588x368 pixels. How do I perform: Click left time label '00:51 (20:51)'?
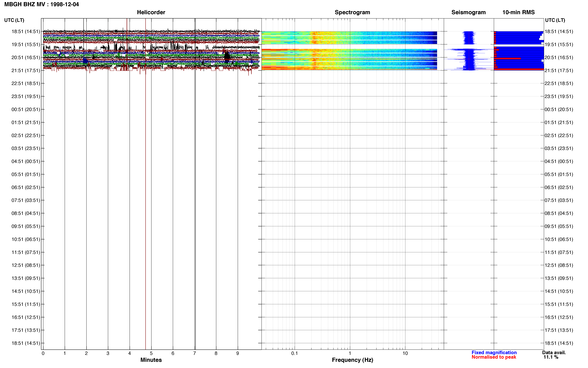[x=26, y=109]
